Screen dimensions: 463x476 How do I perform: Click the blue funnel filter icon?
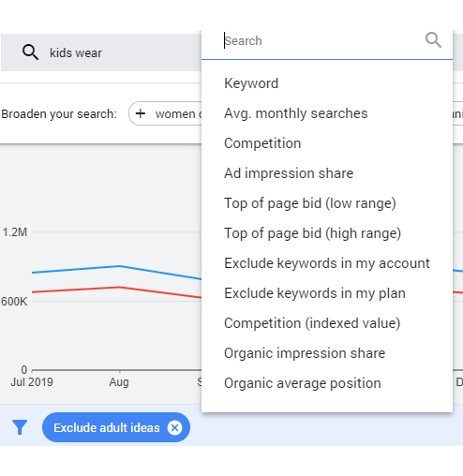tap(20, 427)
